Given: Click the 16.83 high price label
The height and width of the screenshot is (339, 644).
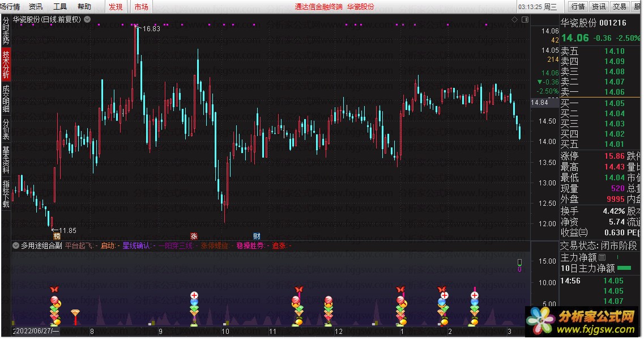Looking at the screenshot, I should 152,28.
